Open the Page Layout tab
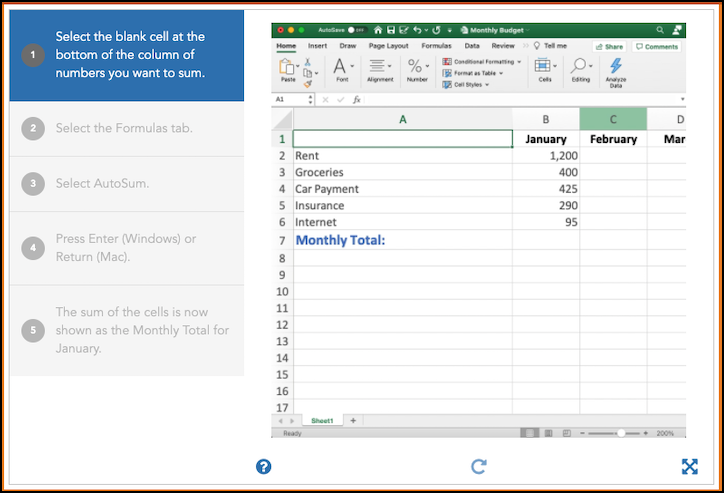The width and height of the screenshot is (724, 493). [388, 46]
